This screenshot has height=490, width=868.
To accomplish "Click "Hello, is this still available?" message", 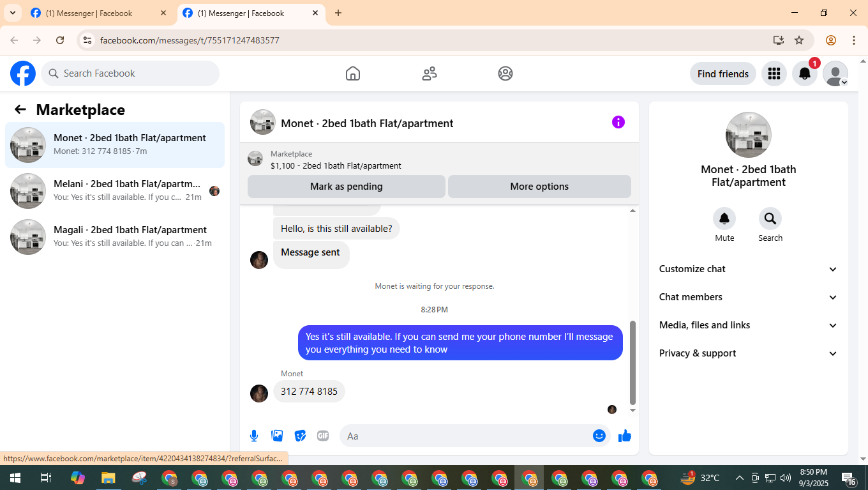I will (x=336, y=229).
